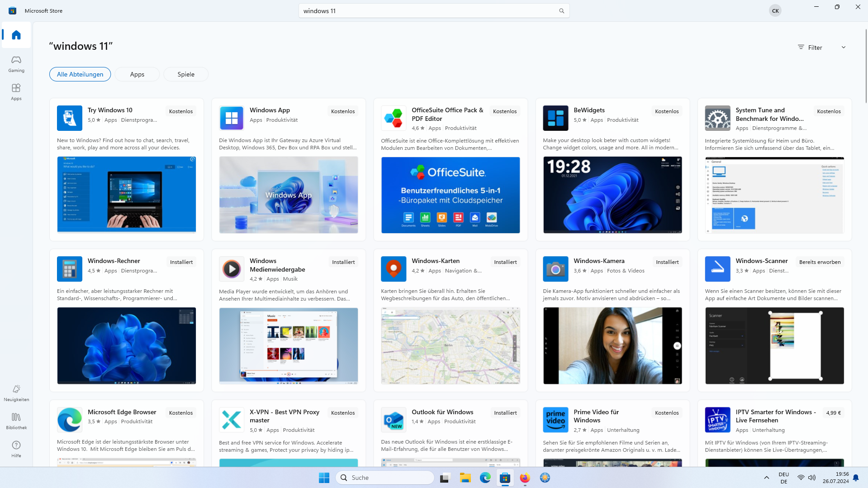Open the X-VPN Best VPN Proxy title

coord(285,416)
